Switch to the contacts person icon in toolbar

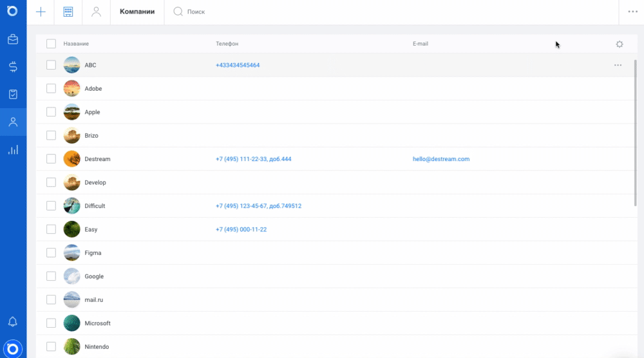pyautogui.click(x=96, y=12)
